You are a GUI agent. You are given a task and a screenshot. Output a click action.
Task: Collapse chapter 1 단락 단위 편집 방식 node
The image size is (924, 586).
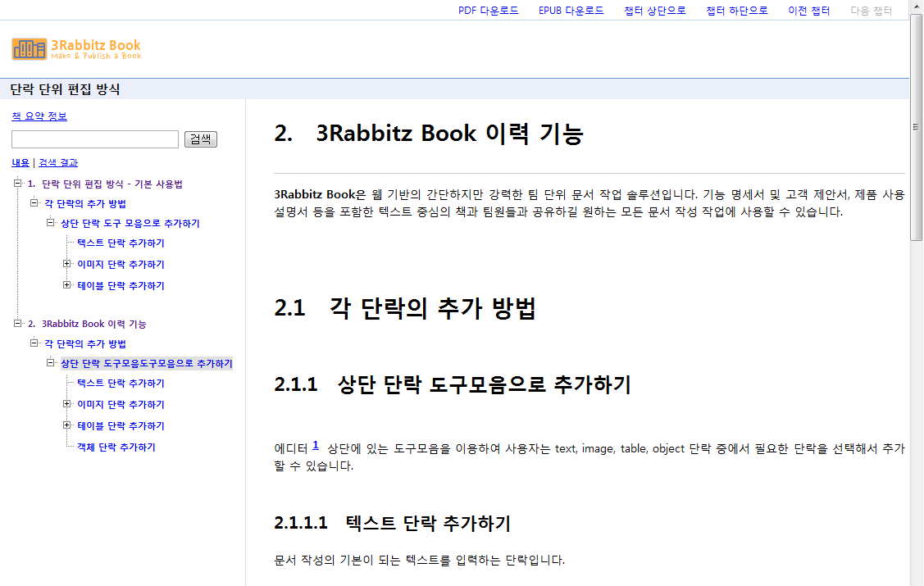(18, 183)
